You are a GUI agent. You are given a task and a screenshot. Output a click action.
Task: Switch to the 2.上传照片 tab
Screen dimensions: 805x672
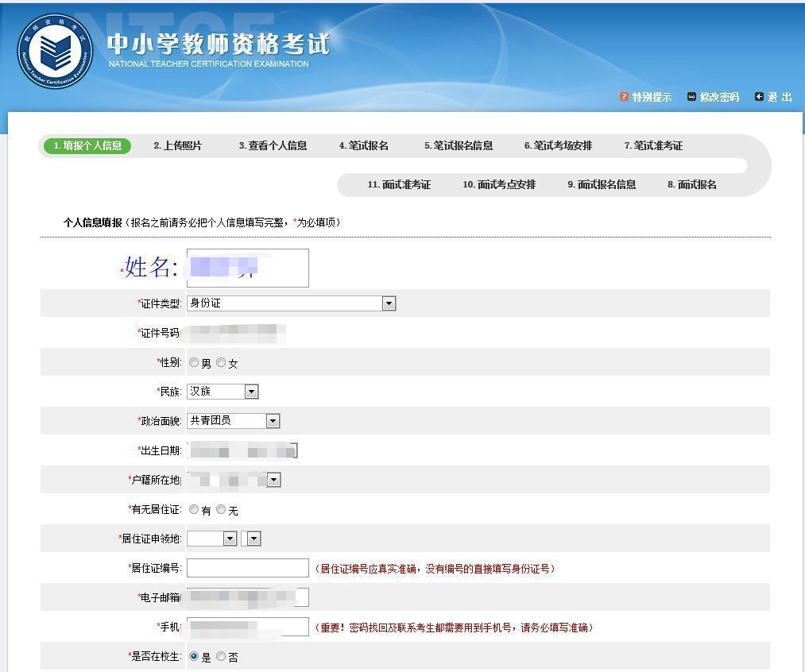point(175,145)
